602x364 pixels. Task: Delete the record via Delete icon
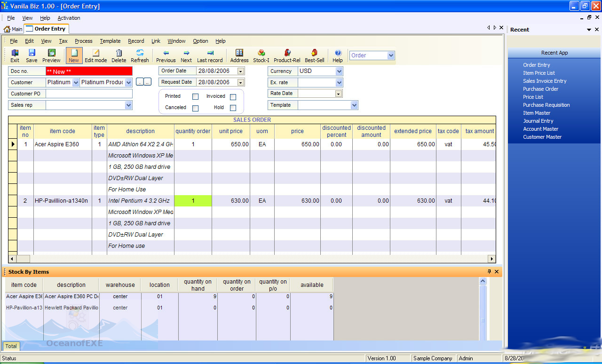click(119, 55)
